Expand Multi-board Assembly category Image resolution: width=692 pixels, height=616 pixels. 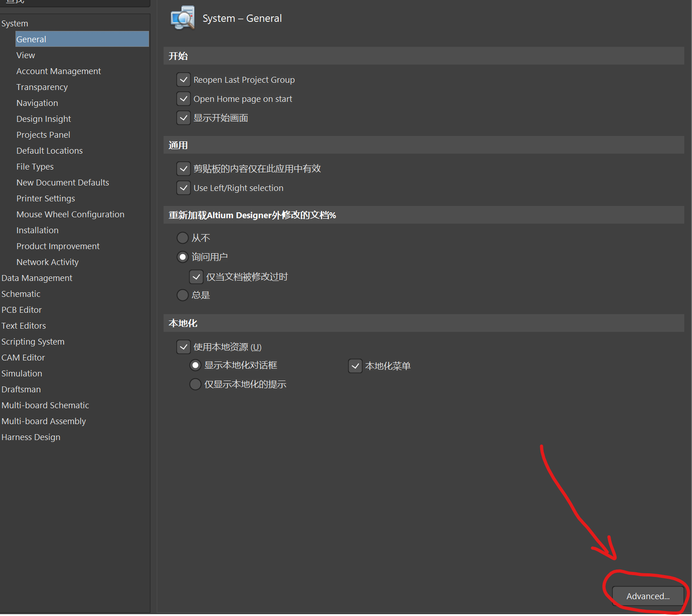(x=44, y=421)
